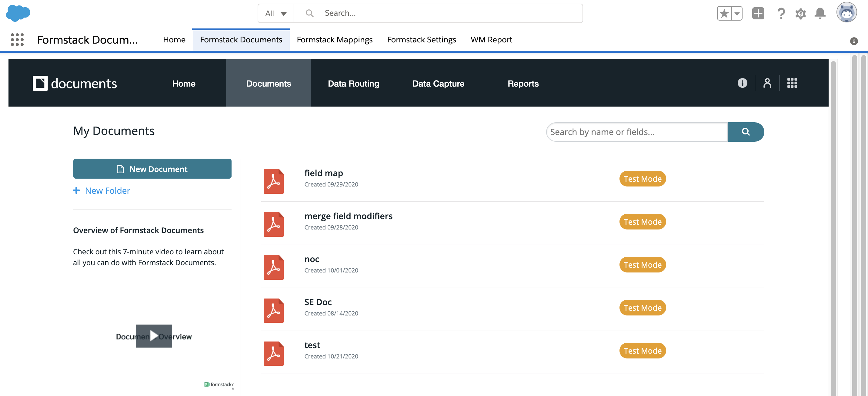Open the Salesforce setup gear

click(x=800, y=13)
